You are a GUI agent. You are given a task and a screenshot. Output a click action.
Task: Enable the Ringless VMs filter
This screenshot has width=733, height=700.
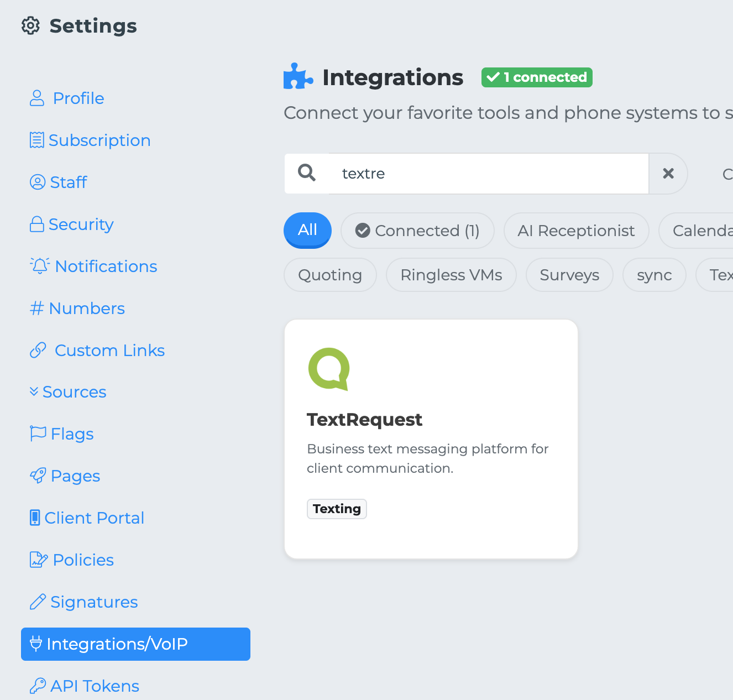pos(451,275)
